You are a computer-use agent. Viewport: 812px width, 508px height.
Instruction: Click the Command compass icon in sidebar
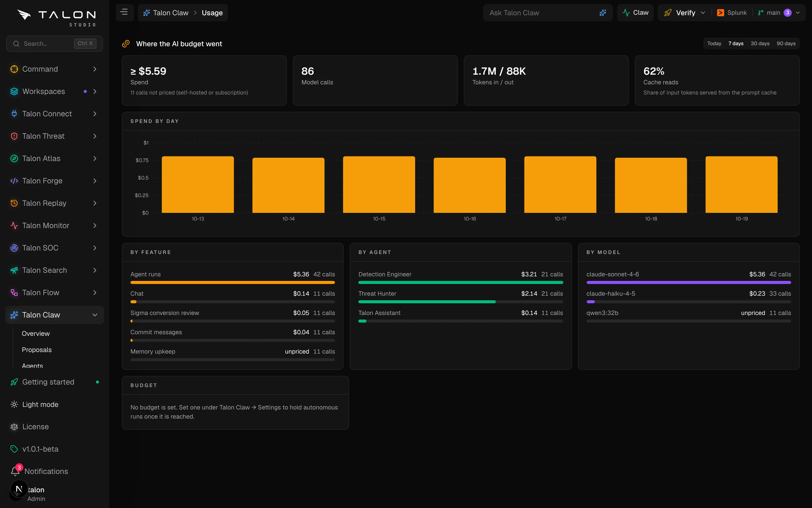[x=14, y=69]
